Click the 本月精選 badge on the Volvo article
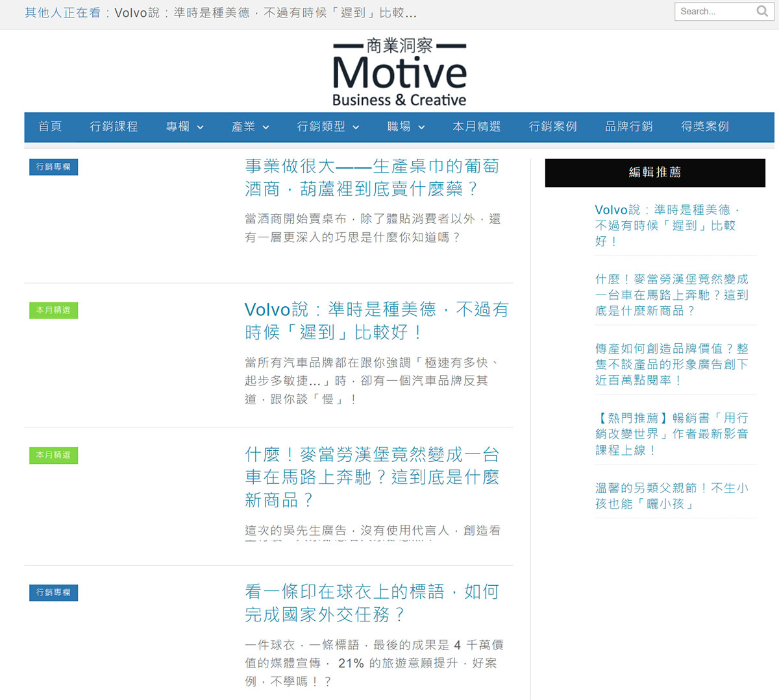The image size is (779, 700). point(53,311)
